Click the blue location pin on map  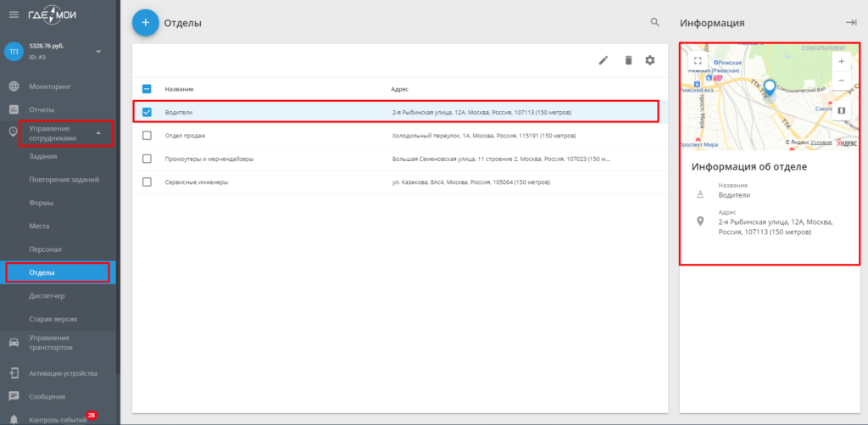[770, 87]
